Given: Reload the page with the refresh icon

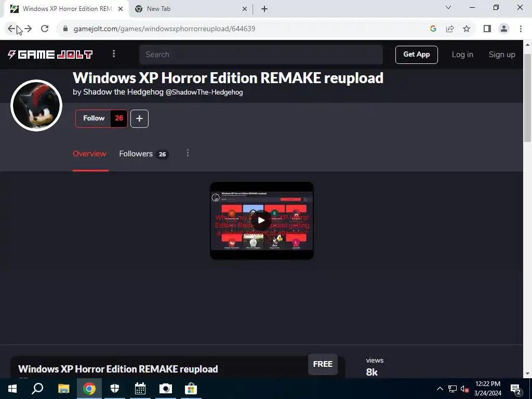Looking at the screenshot, I should click(x=45, y=29).
